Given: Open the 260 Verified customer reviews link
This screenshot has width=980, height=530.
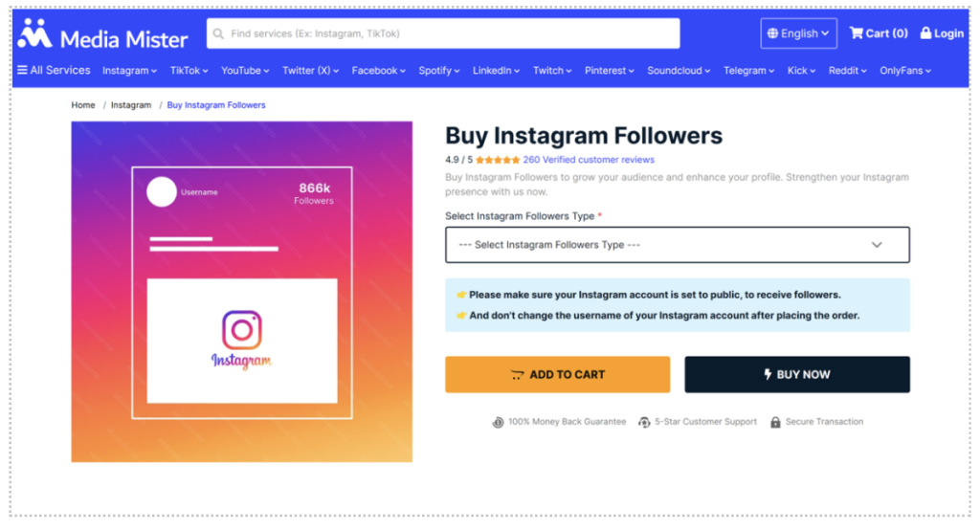Looking at the screenshot, I should (589, 160).
